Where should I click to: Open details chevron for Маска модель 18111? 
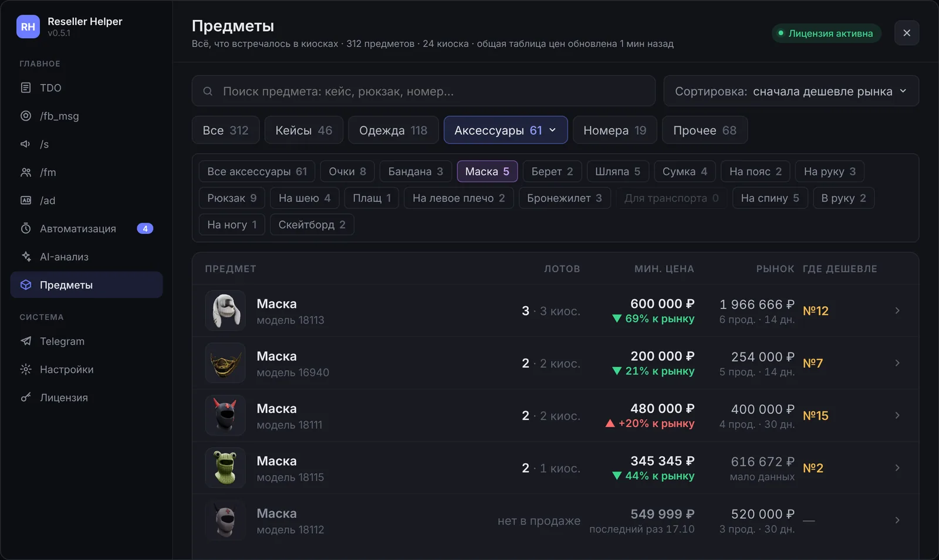point(897,415)
